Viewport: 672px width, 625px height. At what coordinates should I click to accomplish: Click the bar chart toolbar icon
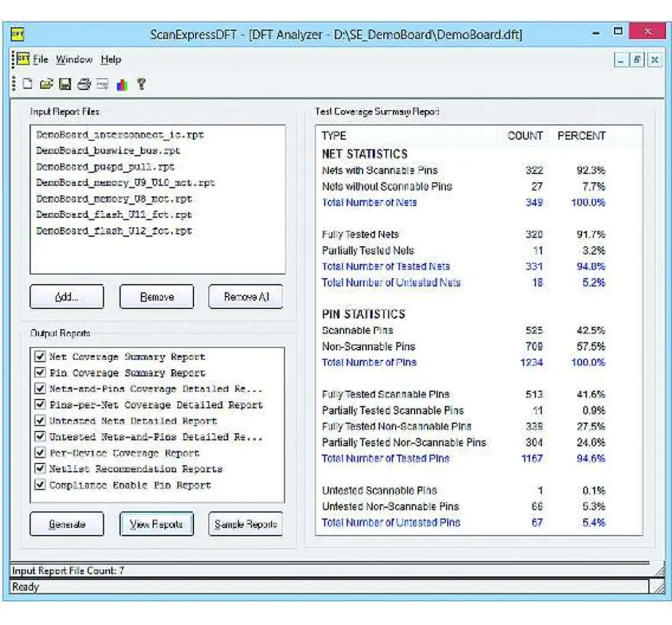122,84
